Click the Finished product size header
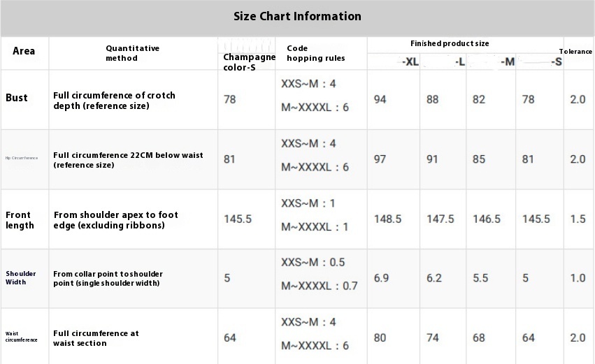Screen dimensions: 595x364 (450, 43)
